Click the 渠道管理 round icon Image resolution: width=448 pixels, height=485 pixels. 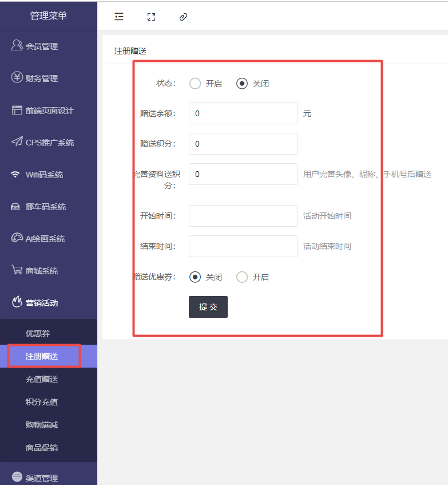coord(17,476)
